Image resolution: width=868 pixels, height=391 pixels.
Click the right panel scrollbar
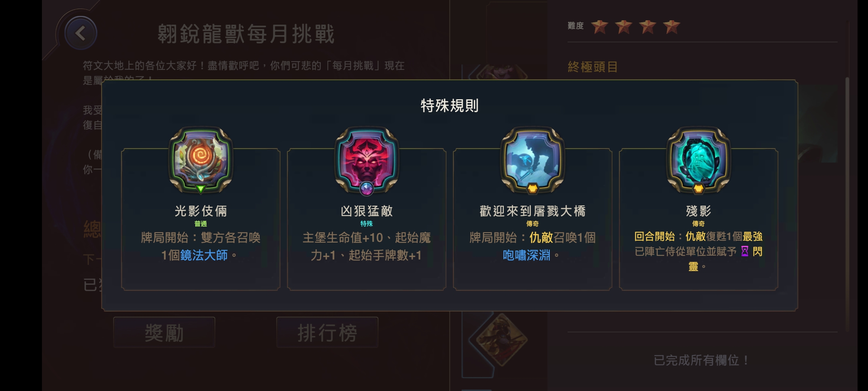(847, 204)
